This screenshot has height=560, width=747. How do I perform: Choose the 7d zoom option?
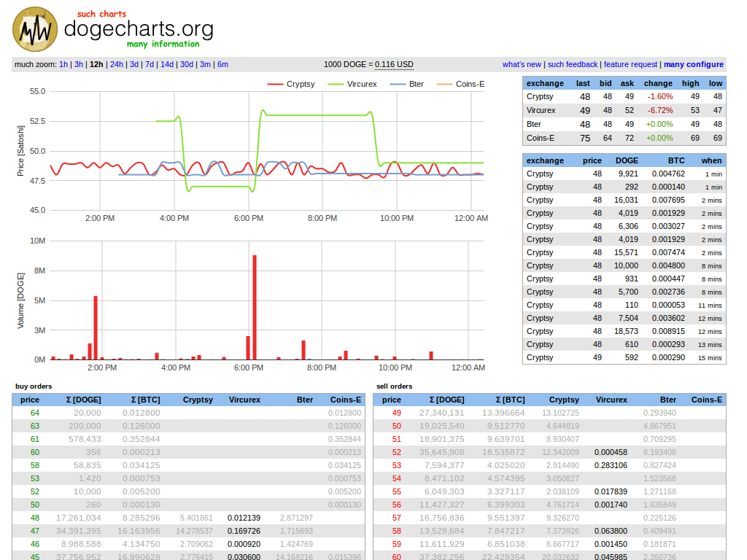click(150, 64)
